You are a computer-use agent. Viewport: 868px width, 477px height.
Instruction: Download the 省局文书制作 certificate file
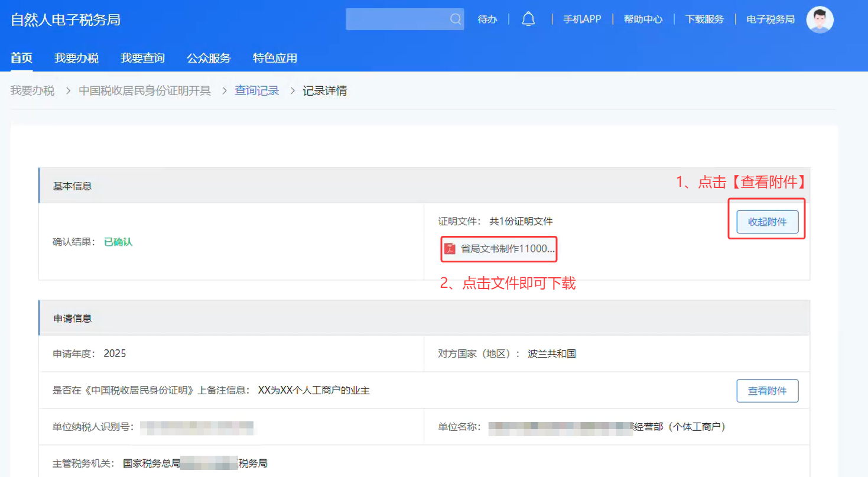pyautogui.click(x=507, y=249)
